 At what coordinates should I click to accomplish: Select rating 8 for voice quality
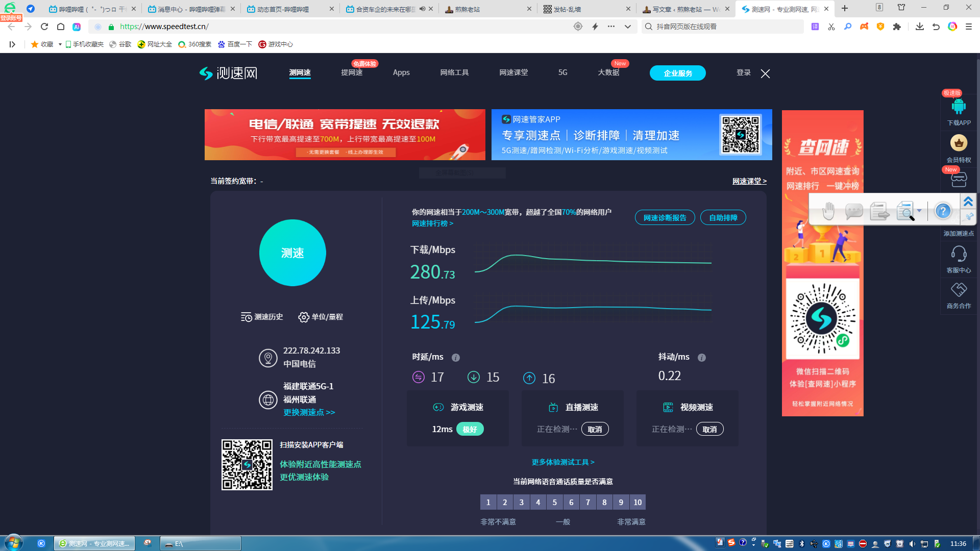tap(604, 503)
